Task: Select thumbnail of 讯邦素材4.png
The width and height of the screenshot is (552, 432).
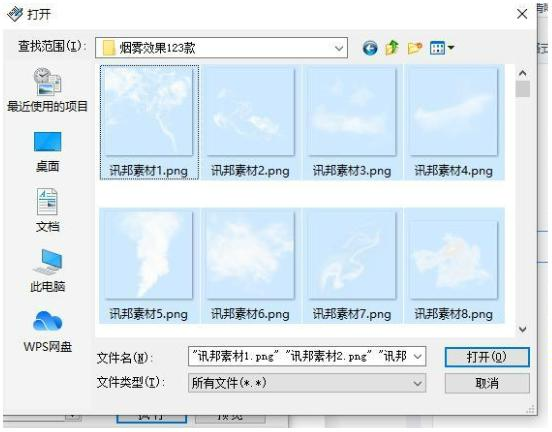Action: 453,111
